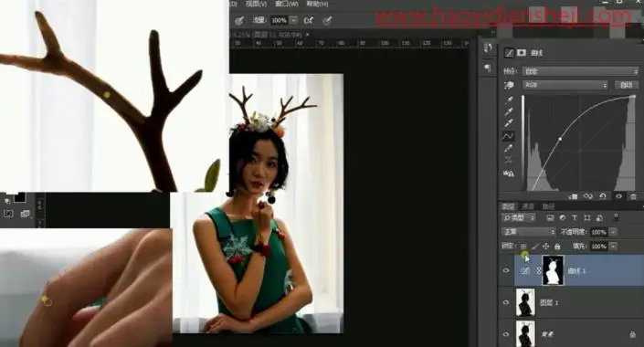Open the layer blend mode dropdown
644x347 pixels.
(529, 232)
